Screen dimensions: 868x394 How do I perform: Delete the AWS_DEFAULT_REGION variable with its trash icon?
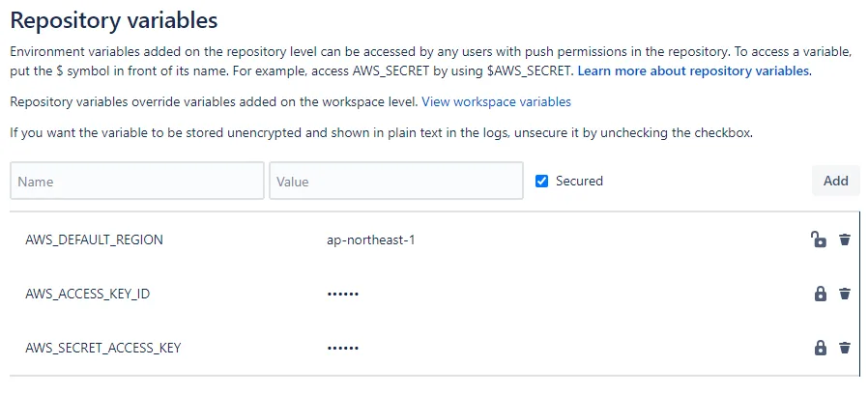point(845,240)
